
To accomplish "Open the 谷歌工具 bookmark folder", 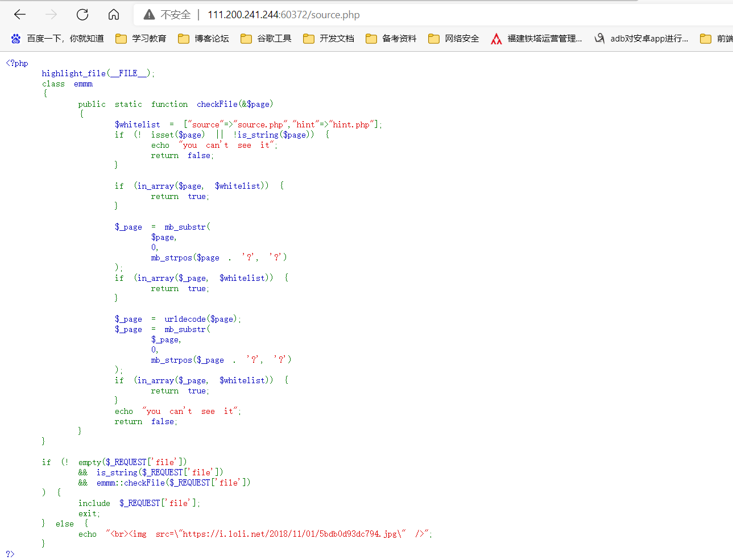I will pyautogui.click(x=266, y=39).
